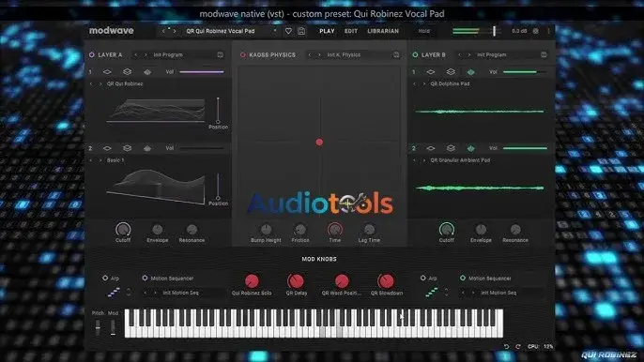Adjust Layer B oscillator 2 Vol slider
This screenshot has width=644, height=362.
coord(525,148)
